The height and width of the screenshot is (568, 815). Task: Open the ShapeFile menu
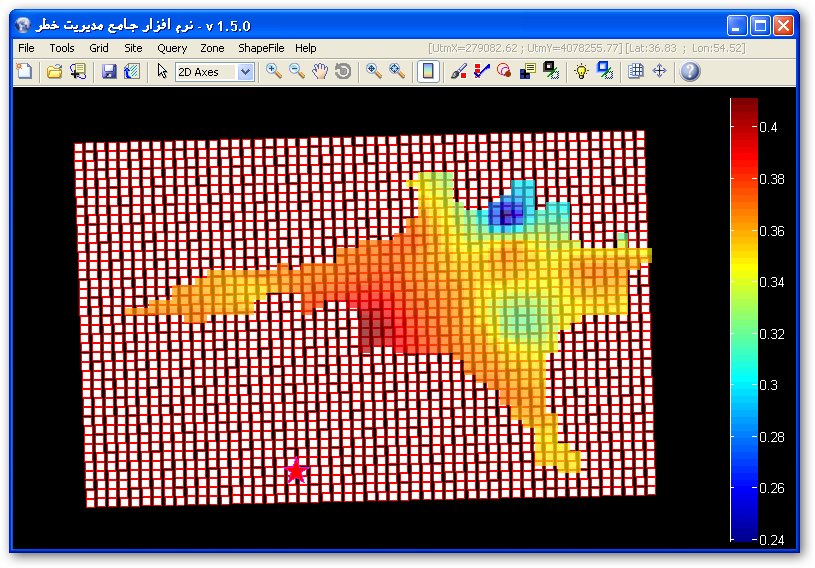coord(260,48)
